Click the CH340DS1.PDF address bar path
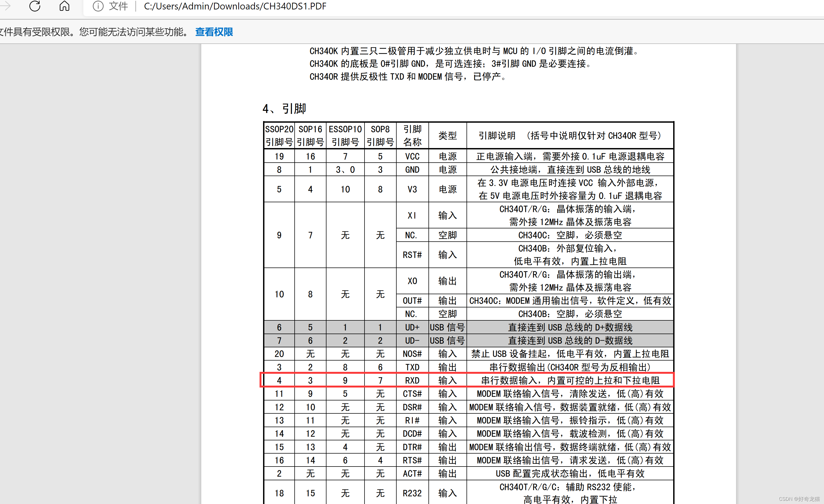The height and width of the screenshot is (504, 824). point(235,6)
